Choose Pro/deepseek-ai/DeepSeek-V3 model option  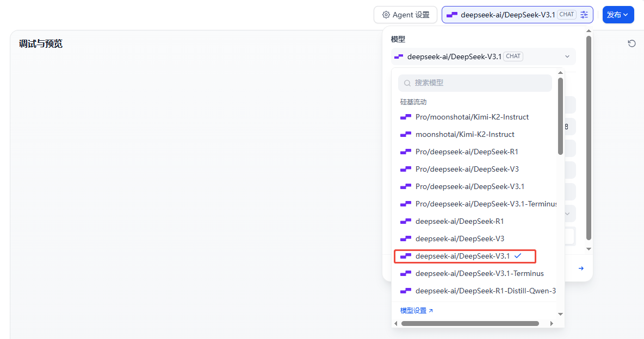[x=467, y=169]
